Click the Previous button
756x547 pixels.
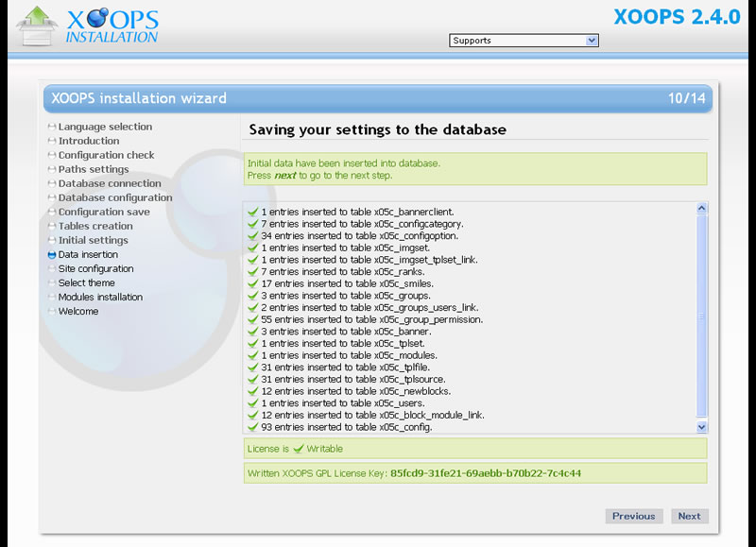point(633,516)
